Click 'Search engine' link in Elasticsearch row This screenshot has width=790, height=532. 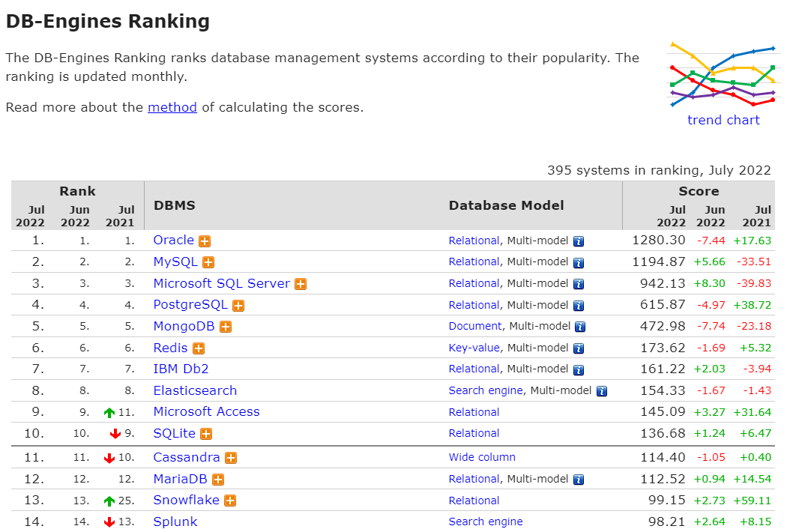pos(486,391)
